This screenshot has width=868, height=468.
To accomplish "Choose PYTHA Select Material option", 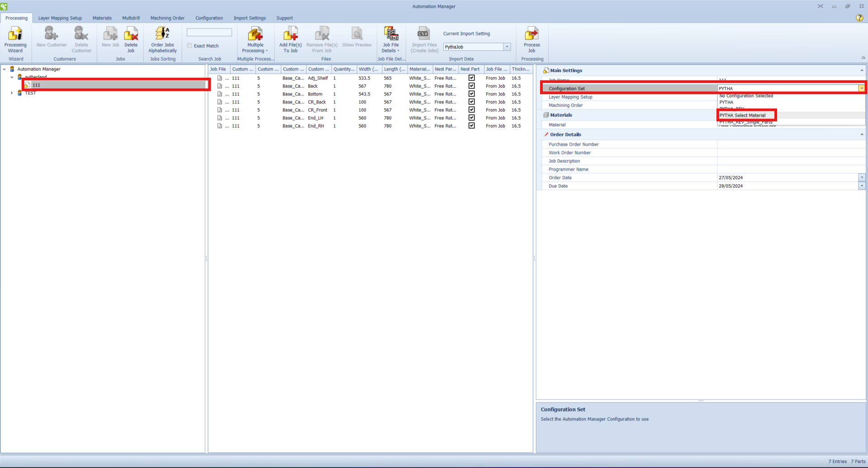I will click(792, 115).
